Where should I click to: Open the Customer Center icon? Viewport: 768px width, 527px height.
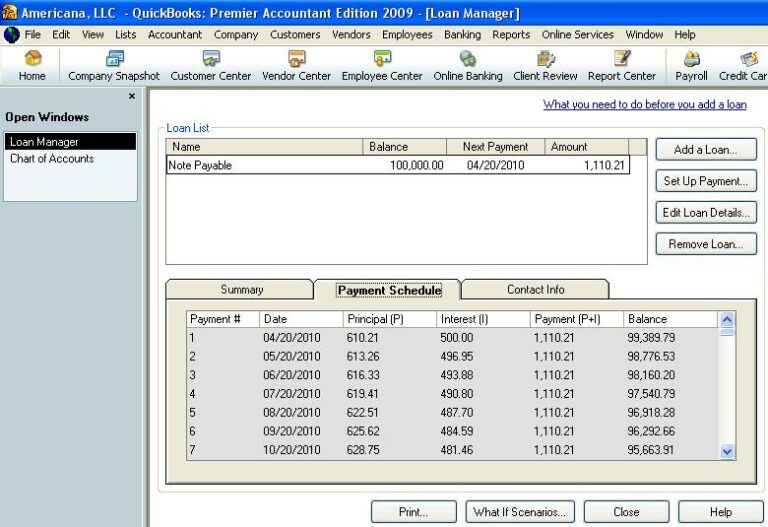pyautogui.click(x=211, y=65)
